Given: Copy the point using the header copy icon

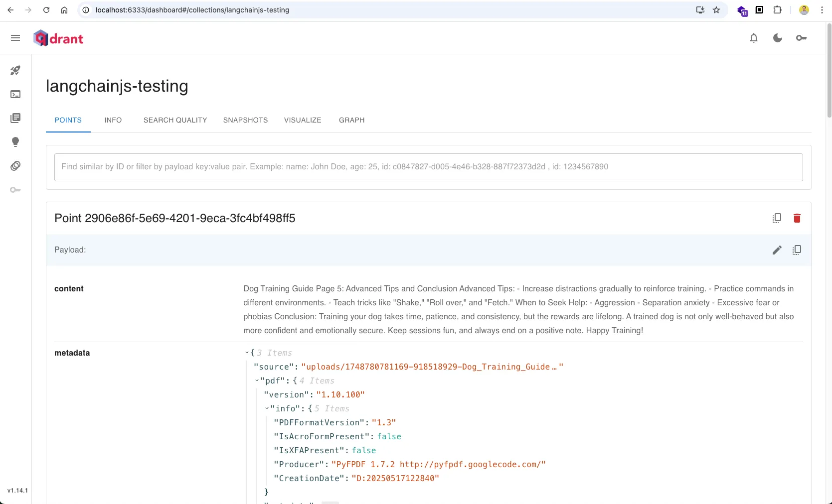Looking at the screenshot, I should tap(777, 218).
